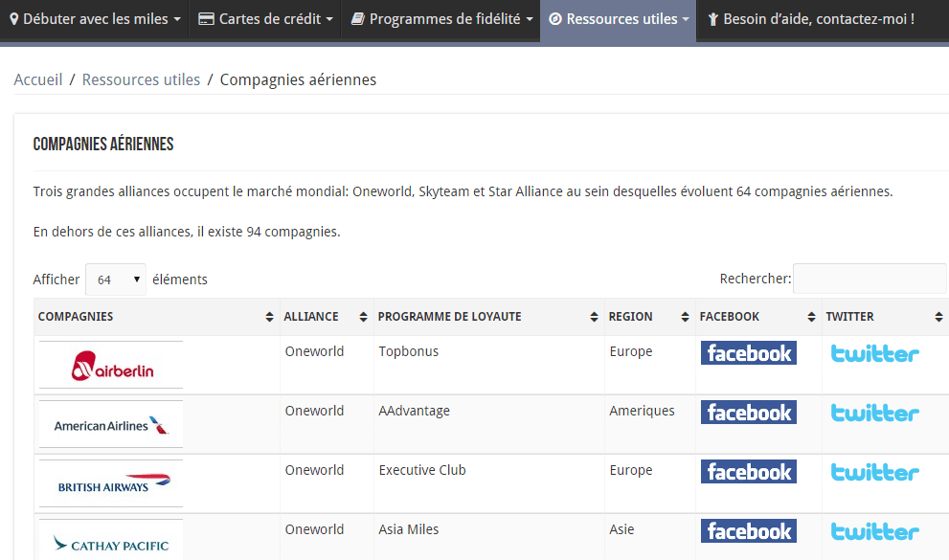This screenshot has width=949, height=560.
Task: Click the Airberlin logo
Action: (x=111, y=365)
